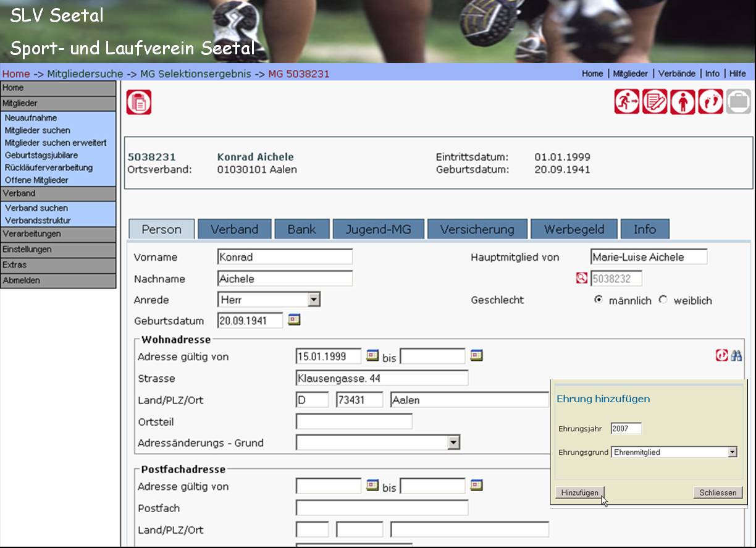Click the Strasse input field
756x548 pixels.
pos(382,378)
